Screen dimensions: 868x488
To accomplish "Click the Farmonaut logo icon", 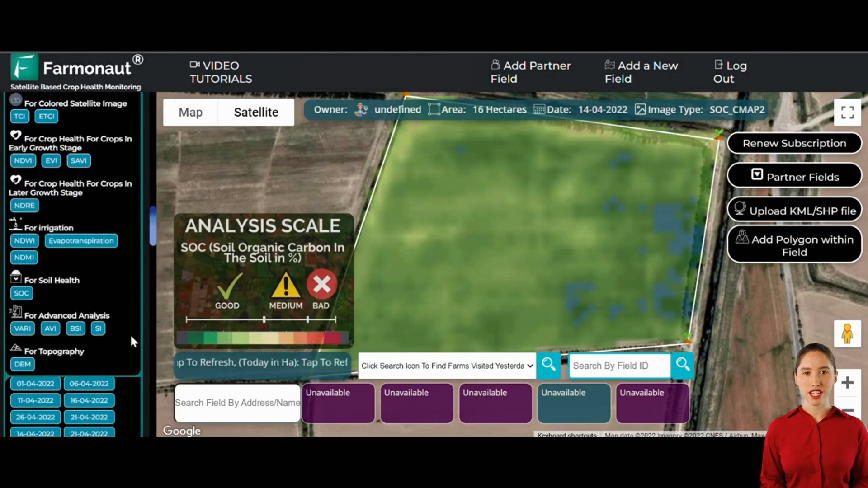I will pos(24,67).
